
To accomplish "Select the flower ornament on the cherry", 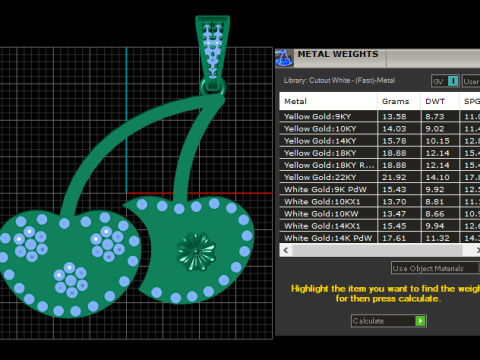I will point(196,252).
